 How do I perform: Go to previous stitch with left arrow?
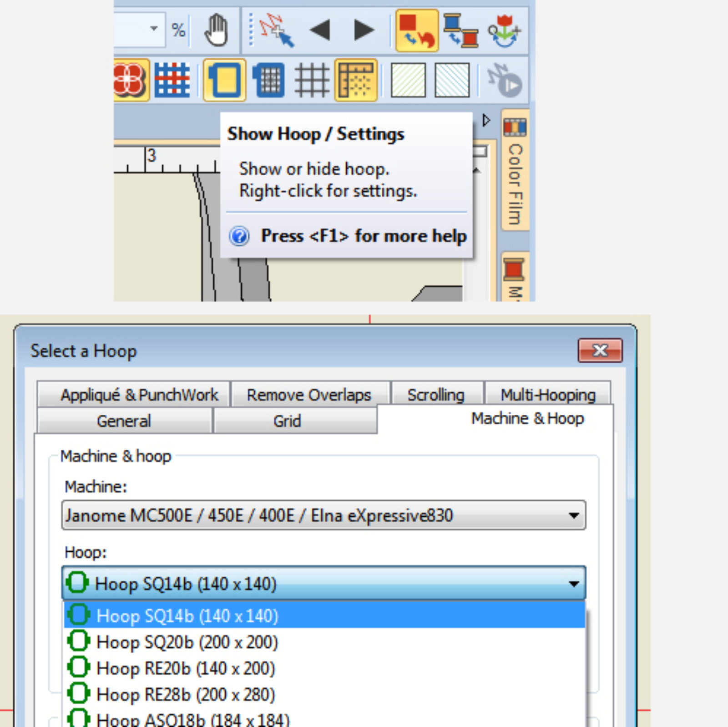320,30
